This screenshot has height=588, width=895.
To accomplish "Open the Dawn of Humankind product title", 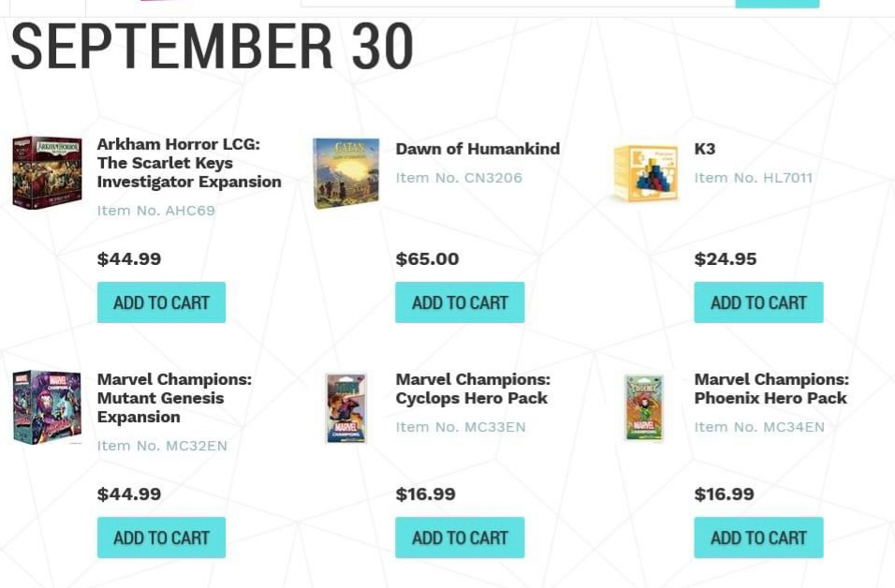I will tap(477, 149).
